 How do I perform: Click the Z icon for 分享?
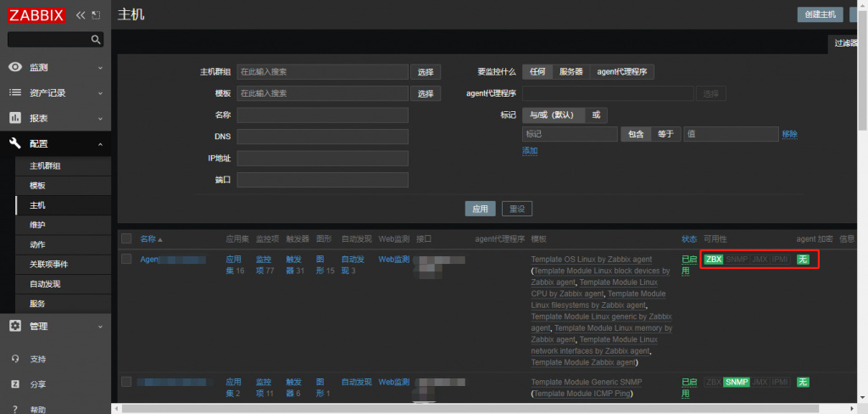(x=15, y=384)
